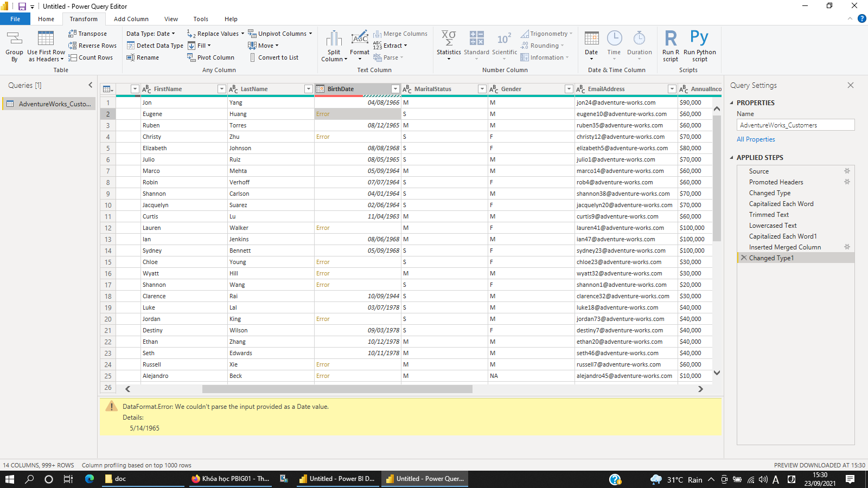The height and width of the screenshot is (488, 868).
Task: Open Gender column filter dropdown
Action: pyautogui.click(x=569, y=89)
